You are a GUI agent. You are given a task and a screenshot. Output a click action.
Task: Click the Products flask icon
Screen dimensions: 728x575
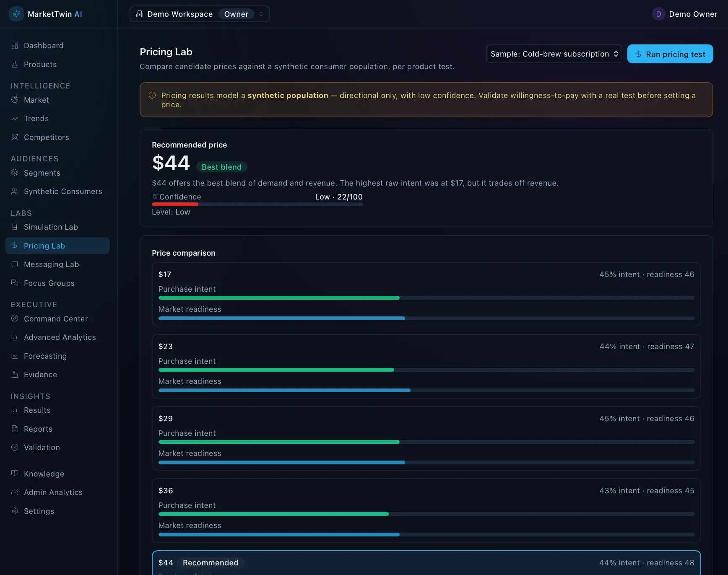point(15,64)
